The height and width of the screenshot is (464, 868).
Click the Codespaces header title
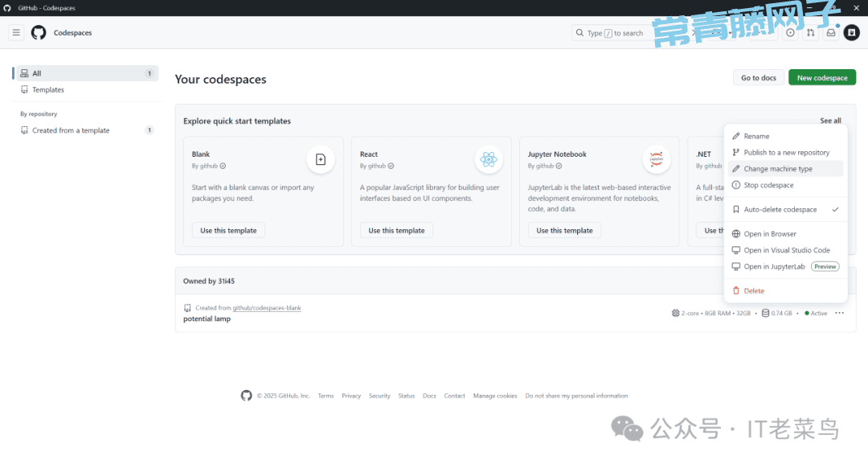pos(72,33)
